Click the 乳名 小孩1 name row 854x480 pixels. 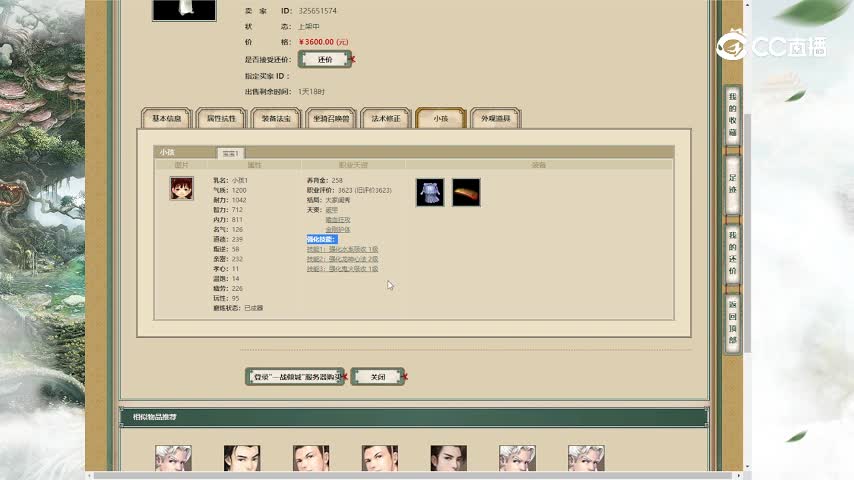230,180
